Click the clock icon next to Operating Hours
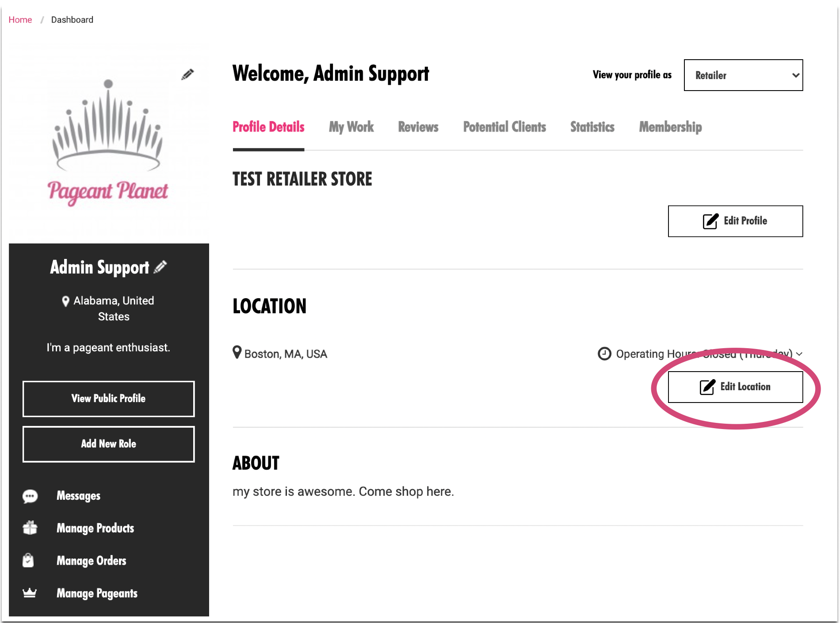The image size is (840, 623). click(604, 353)
